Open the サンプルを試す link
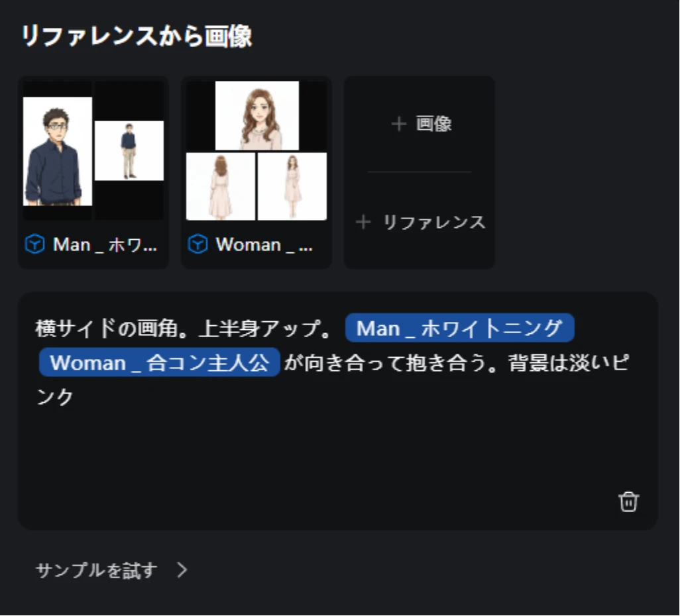This screenshot has height=616, width=680. click(96, 570)
